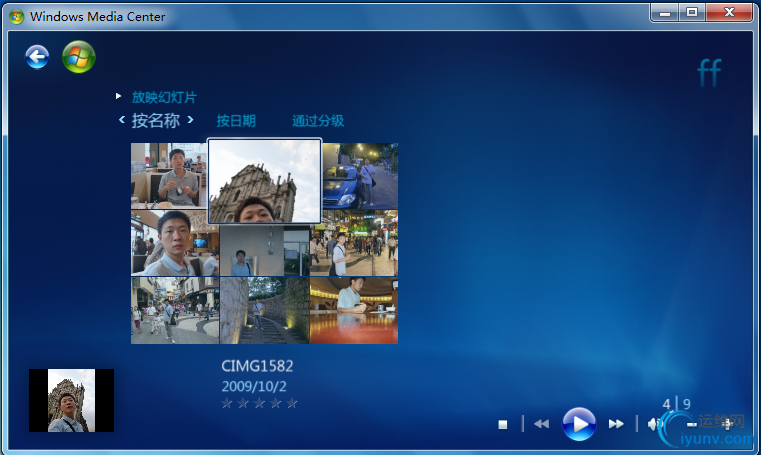This screenshot has width=761, height=455.
Task: Start playback with the round play button
Action: (579, 424)
